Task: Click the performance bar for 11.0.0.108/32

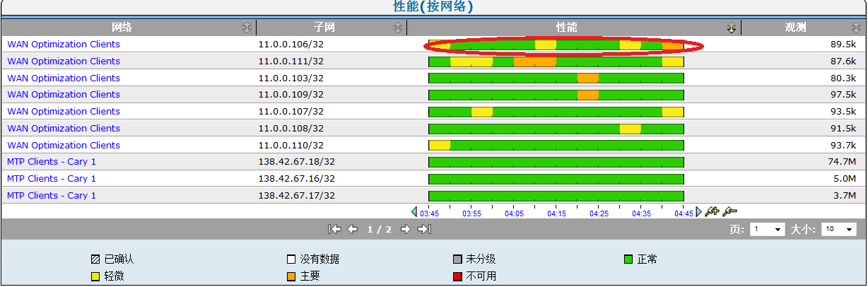Action: click(556, 129)
